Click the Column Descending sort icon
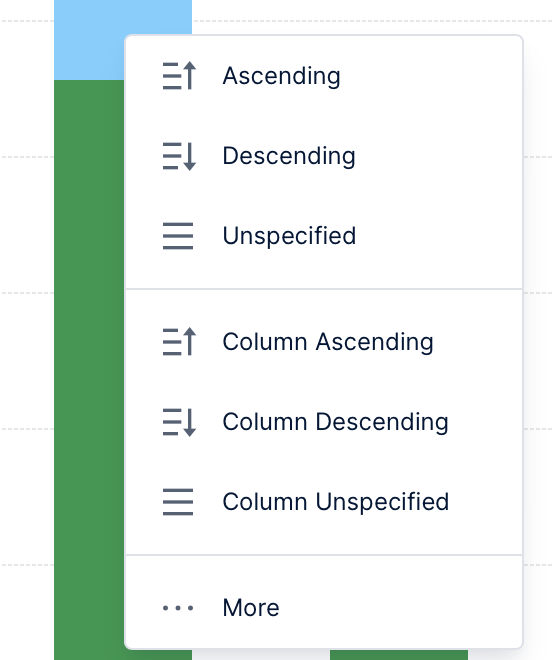The width and height of the screenshot is (554, 660). (179, 422)
